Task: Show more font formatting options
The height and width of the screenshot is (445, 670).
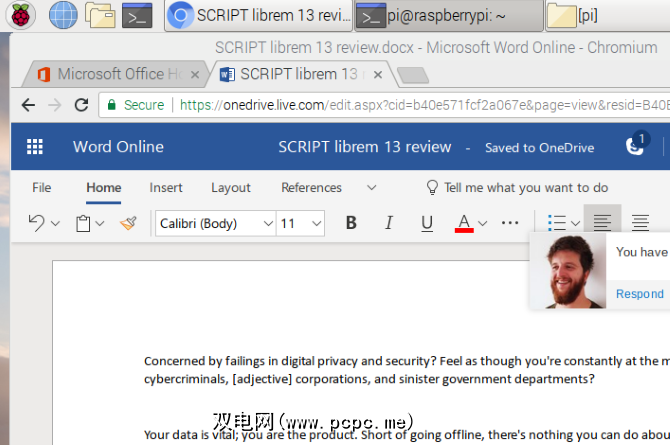Action: (x=510, y=223)
